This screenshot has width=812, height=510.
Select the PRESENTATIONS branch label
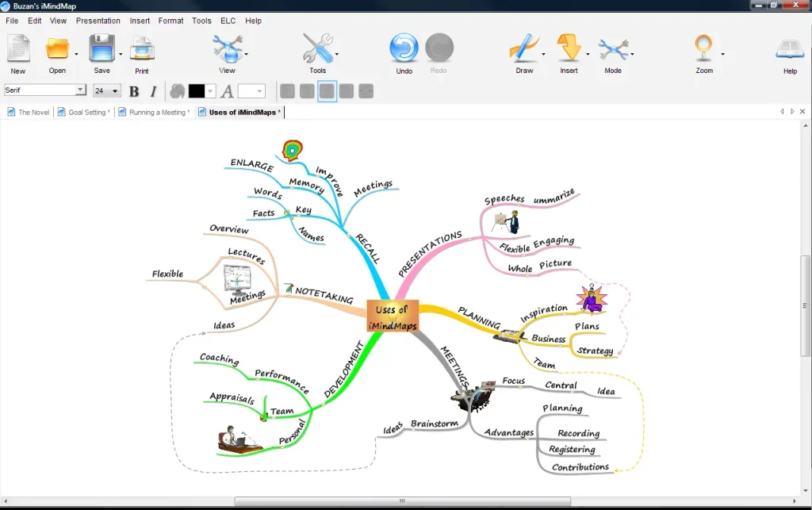(430, 254)
